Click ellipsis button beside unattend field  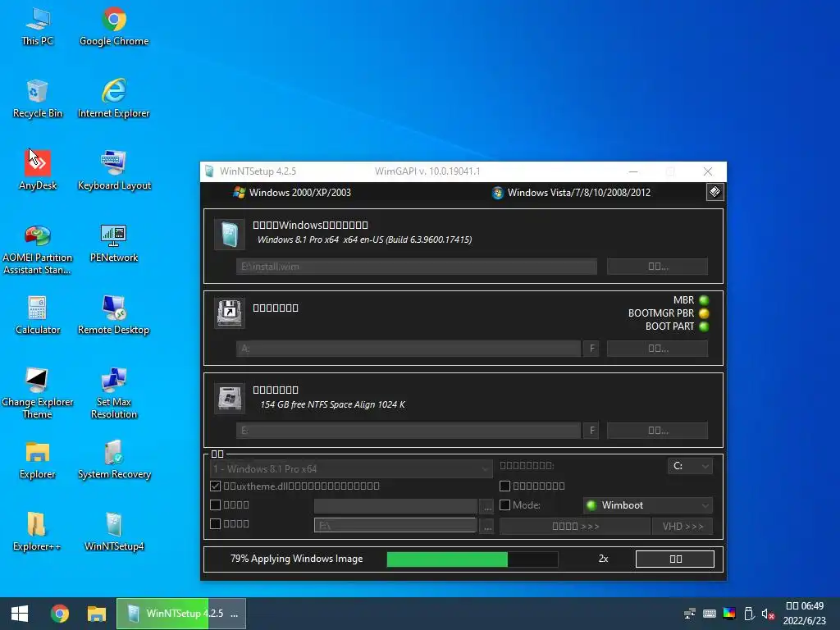pos(486,506)
